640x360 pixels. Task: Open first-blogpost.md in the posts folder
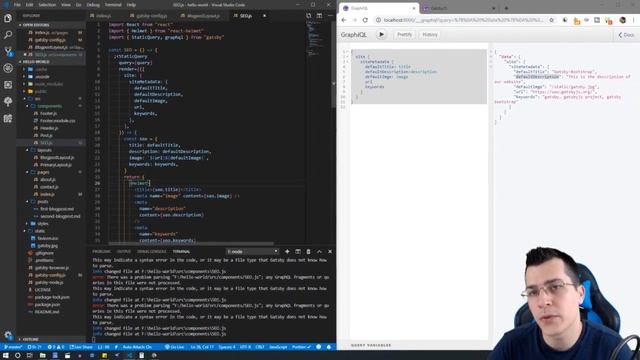tap(57, 209)
